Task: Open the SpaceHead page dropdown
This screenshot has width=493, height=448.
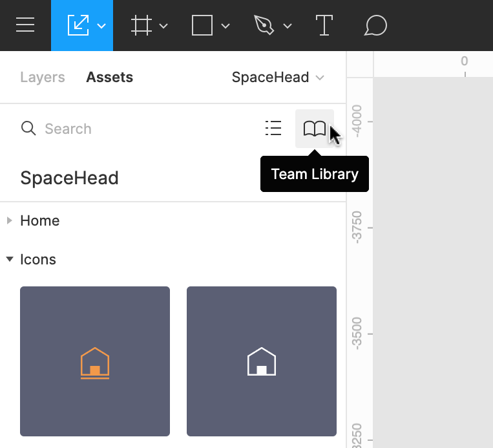Action: tap(278, 78)
